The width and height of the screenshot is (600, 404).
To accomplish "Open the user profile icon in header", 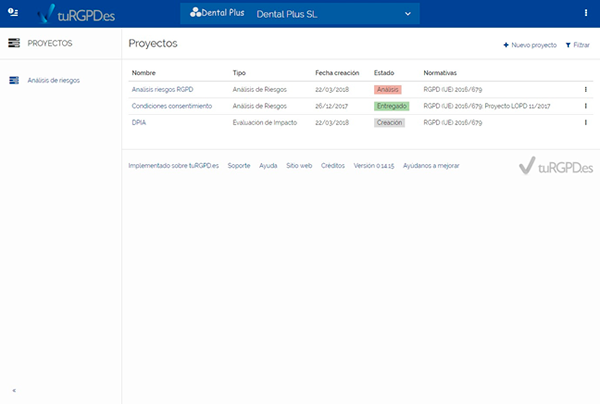I will click(x=13, y=12).
